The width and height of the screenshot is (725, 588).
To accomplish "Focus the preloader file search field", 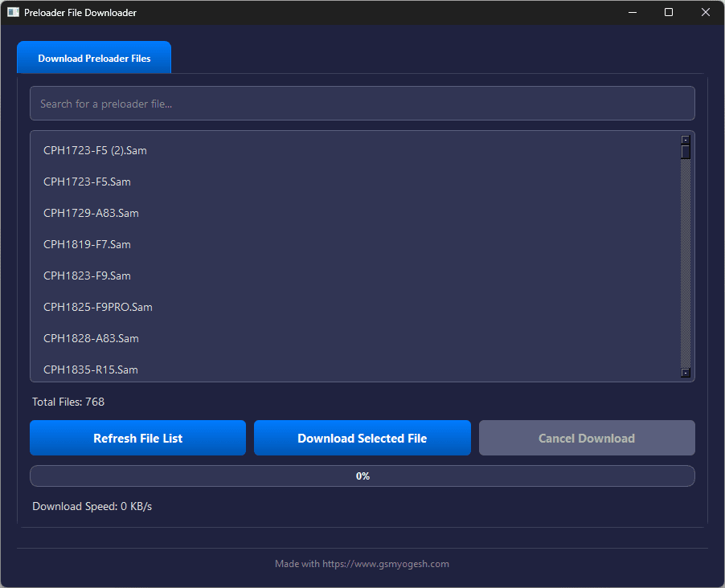I will coord(362,104).
